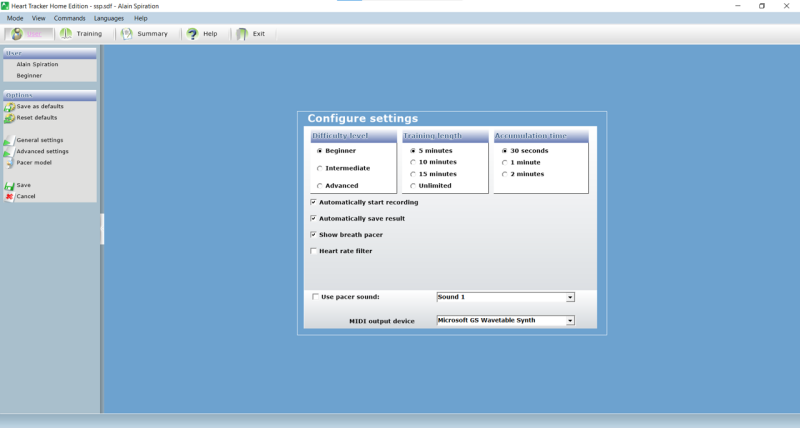Uncheck Show breath pacer
Viewport: 800px width, 428px height.
[x=313, y=235]
